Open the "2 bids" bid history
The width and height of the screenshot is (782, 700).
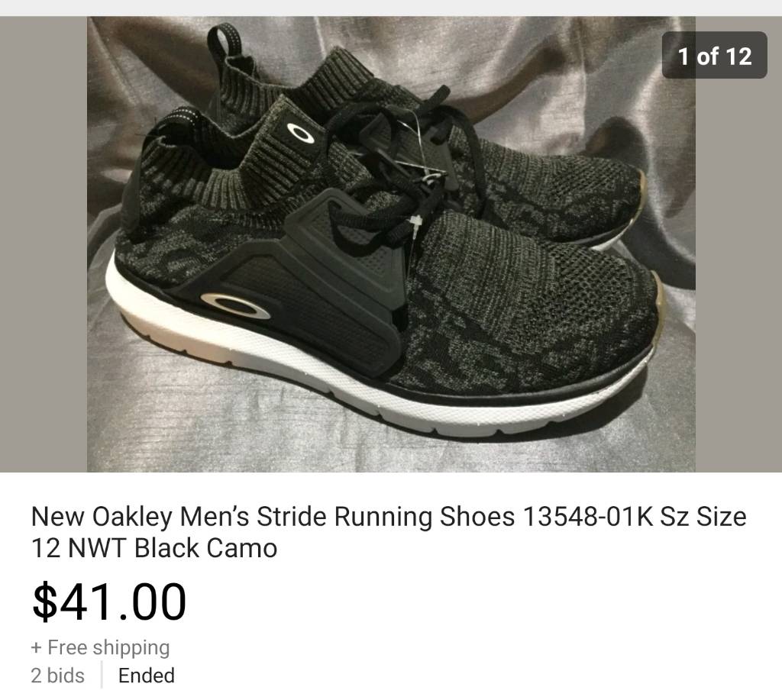58,676
